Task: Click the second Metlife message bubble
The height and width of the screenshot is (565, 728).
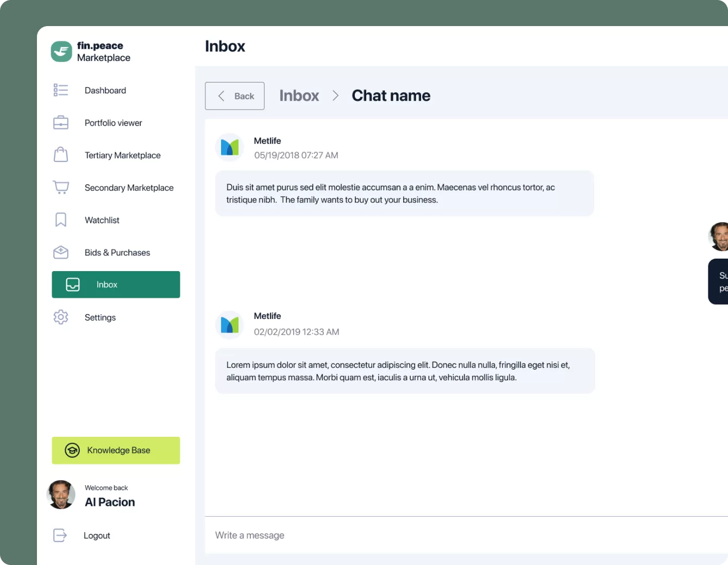Action: [405, 371]
